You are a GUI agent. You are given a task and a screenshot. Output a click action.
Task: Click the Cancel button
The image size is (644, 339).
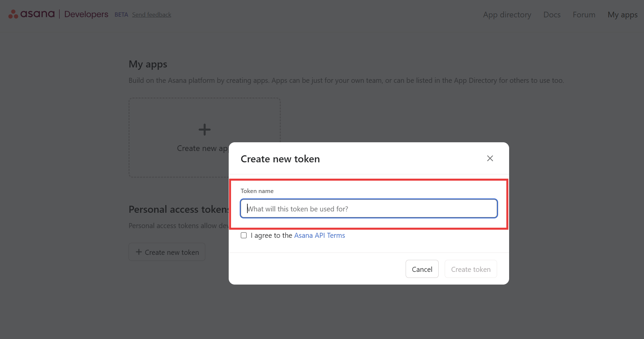pos(422,269)
